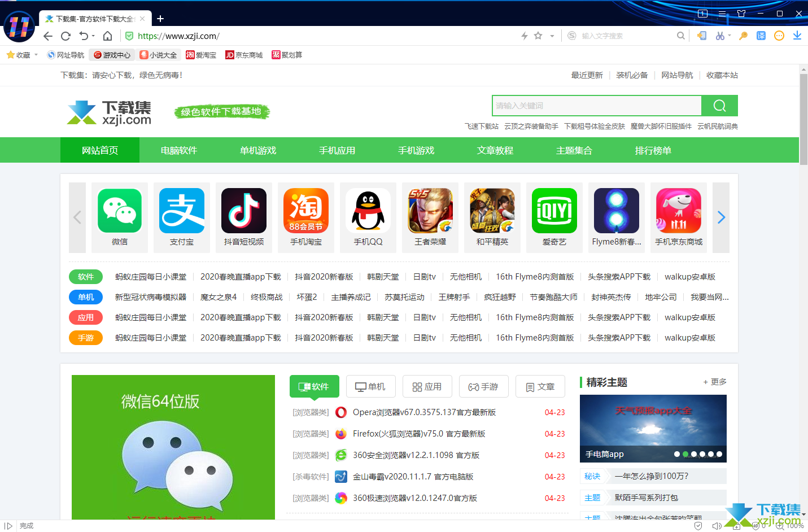Click the skin t-shirt icon
This screenshot has width=808, height=532.
[x=741, y=14]
